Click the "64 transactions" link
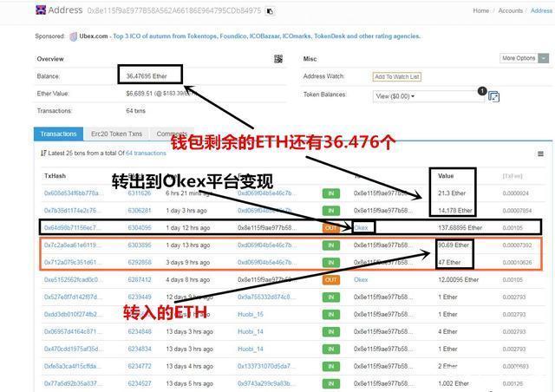The image size is (555, 392). pyautogui.click(x=146, y=153)
